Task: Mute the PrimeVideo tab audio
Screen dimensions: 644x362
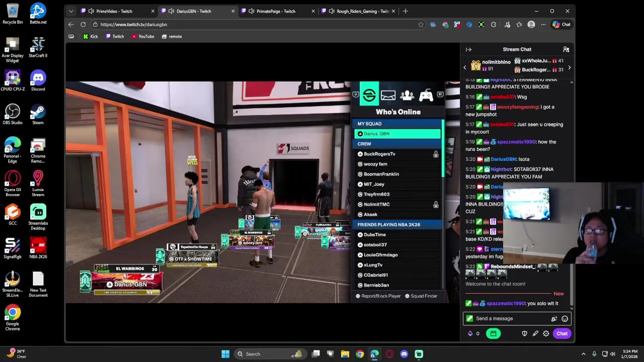Action: (91, 11)
